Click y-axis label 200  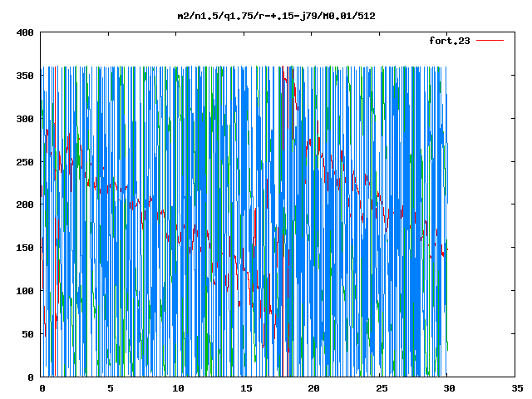25,204
